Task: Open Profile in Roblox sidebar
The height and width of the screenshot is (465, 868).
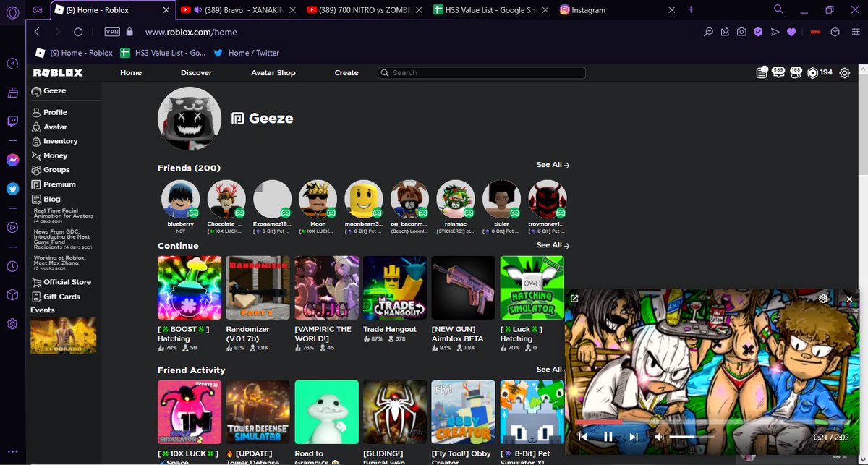Action: (x=50, y=112)
